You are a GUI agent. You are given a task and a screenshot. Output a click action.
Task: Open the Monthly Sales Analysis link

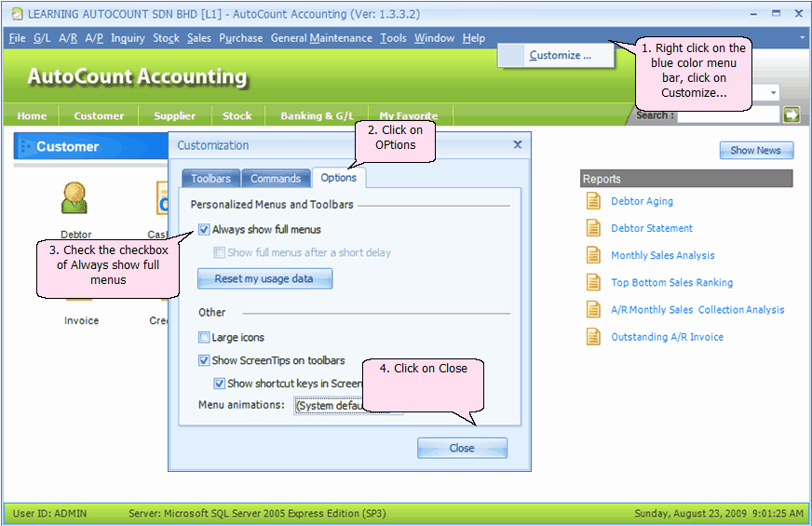point(663,255)
